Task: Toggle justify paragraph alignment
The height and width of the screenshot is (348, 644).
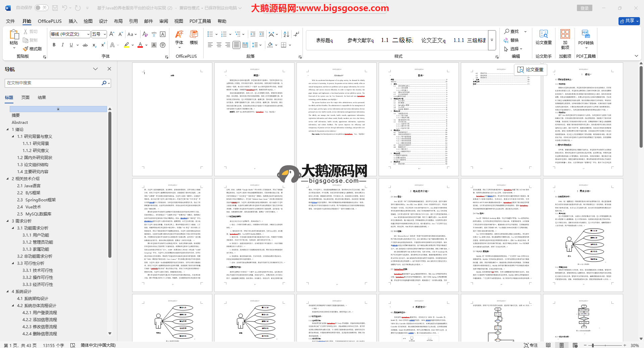Action: [x=236, y=45]
